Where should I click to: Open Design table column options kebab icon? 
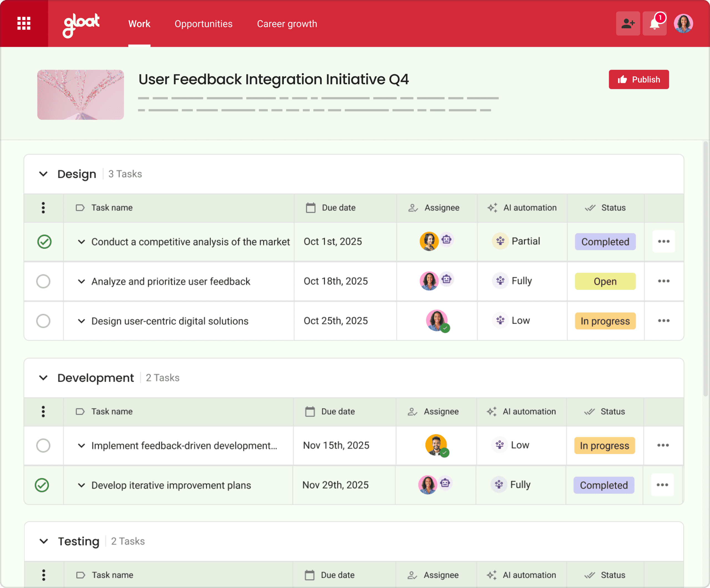[x=43, y=208]
